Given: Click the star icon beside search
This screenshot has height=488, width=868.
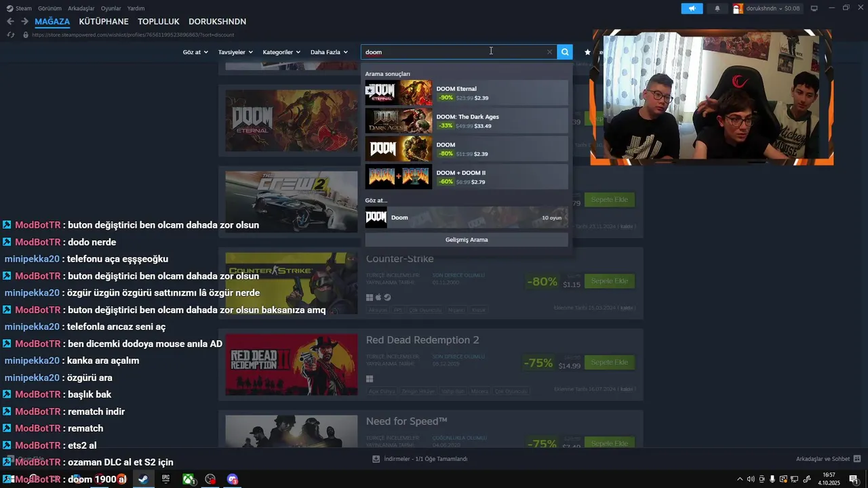Looking at the screenshot, I should [x=587, y=52].
